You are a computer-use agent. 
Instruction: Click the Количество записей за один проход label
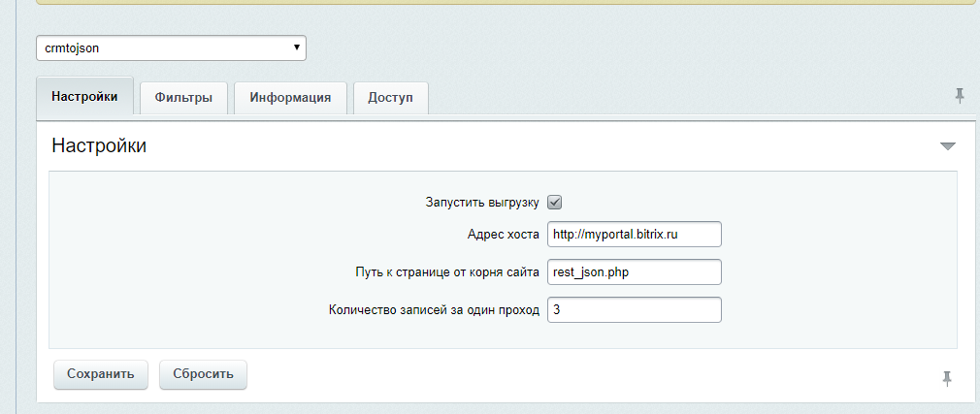click(434, 310)
